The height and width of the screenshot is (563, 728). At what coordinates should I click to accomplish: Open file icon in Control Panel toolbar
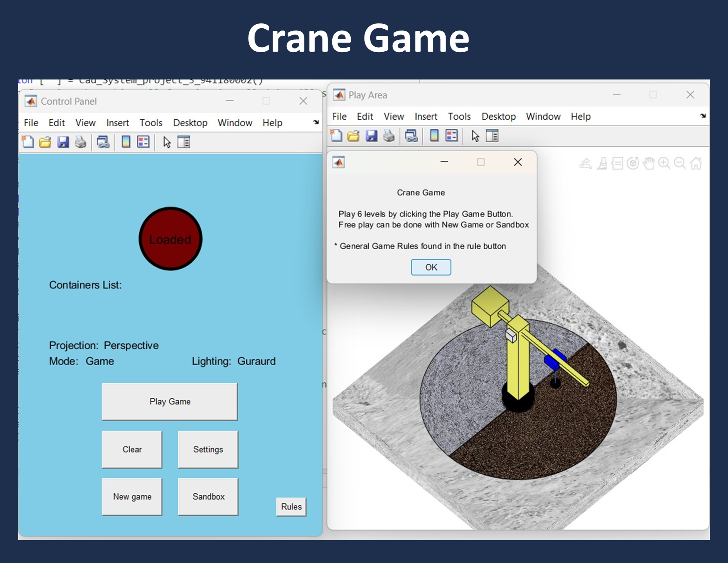click(45, 142)
